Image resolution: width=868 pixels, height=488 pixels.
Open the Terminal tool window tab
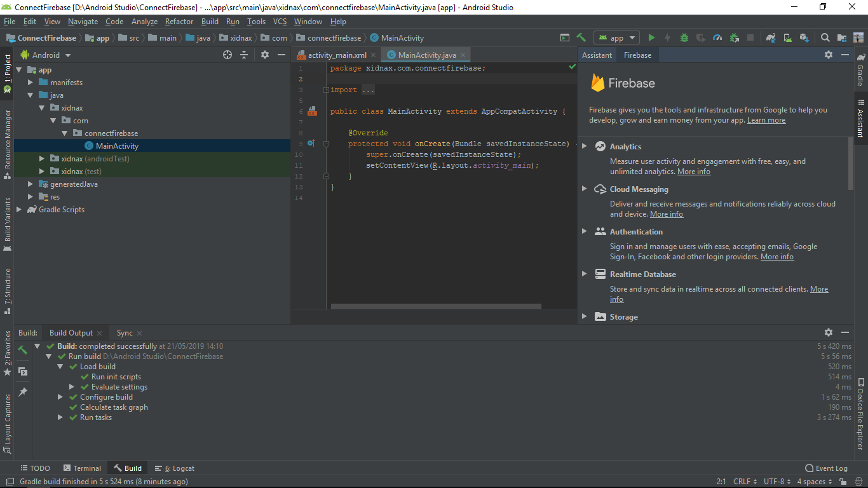tap(81, 468)
